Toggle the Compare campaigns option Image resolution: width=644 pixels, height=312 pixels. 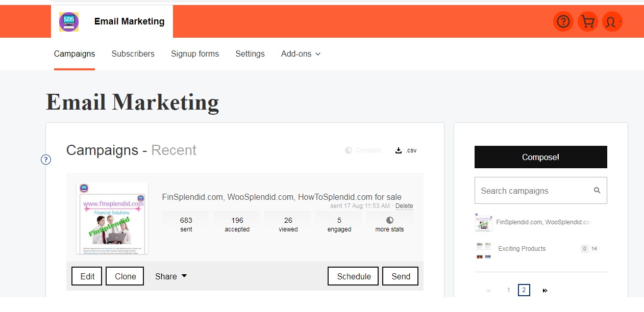(363, 150)
